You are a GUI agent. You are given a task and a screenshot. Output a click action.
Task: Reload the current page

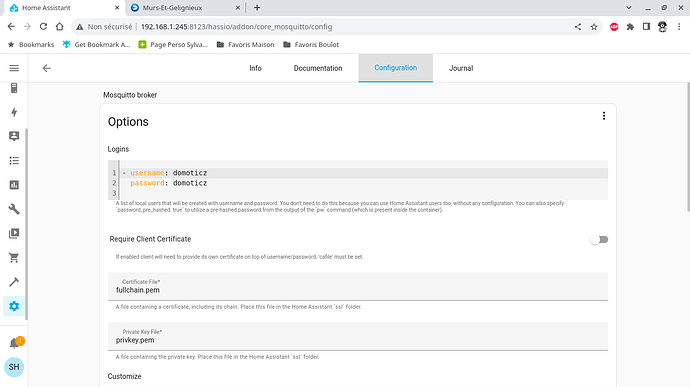(x=43, y=27)
